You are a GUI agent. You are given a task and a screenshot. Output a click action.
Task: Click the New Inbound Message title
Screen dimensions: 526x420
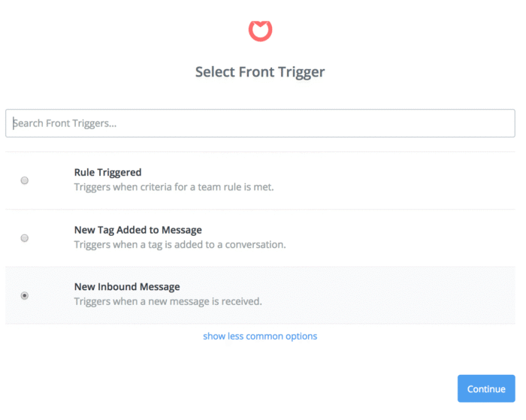127,287
